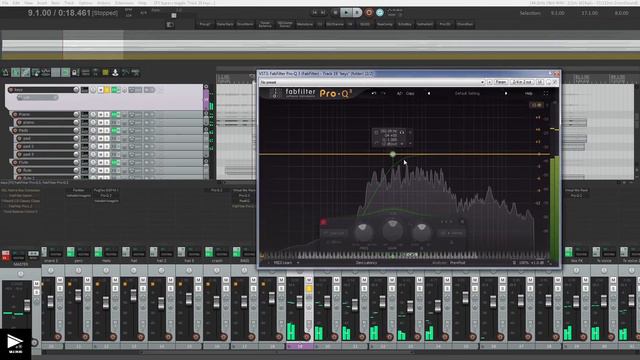Open the band filter shape dropdown

click(333, 233)
